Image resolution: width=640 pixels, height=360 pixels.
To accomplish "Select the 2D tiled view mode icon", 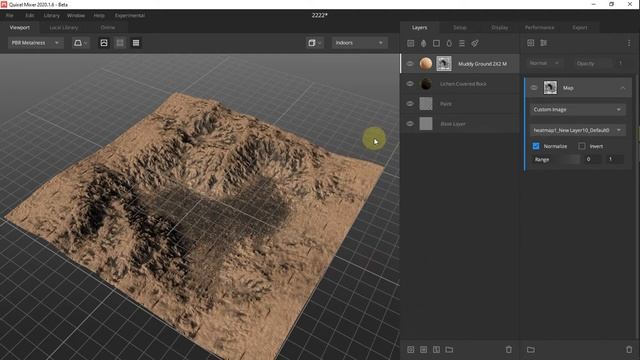I will coord(120,43).
